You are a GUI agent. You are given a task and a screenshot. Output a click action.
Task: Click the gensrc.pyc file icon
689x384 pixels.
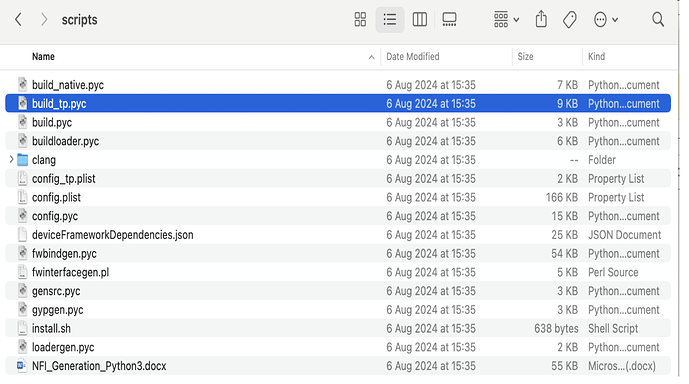coord(23,291)
